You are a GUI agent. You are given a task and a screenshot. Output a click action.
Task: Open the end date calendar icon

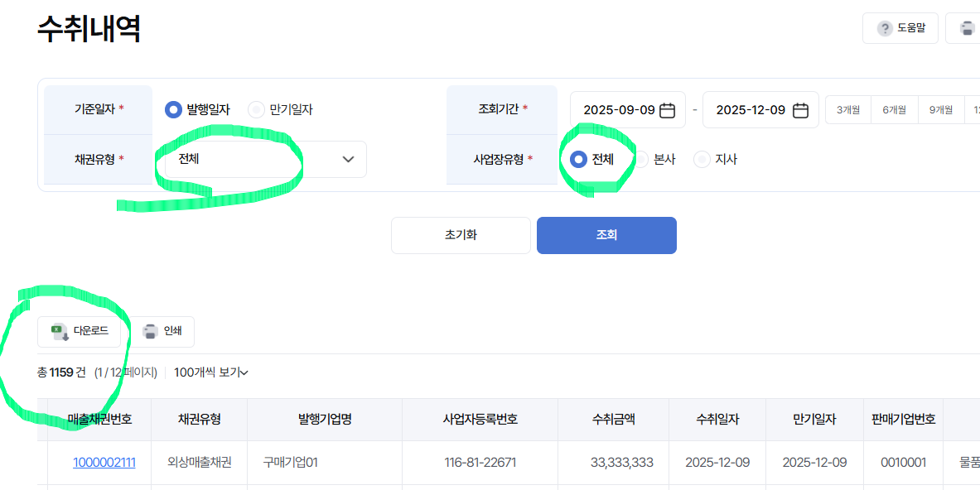[x=800, y=110]
